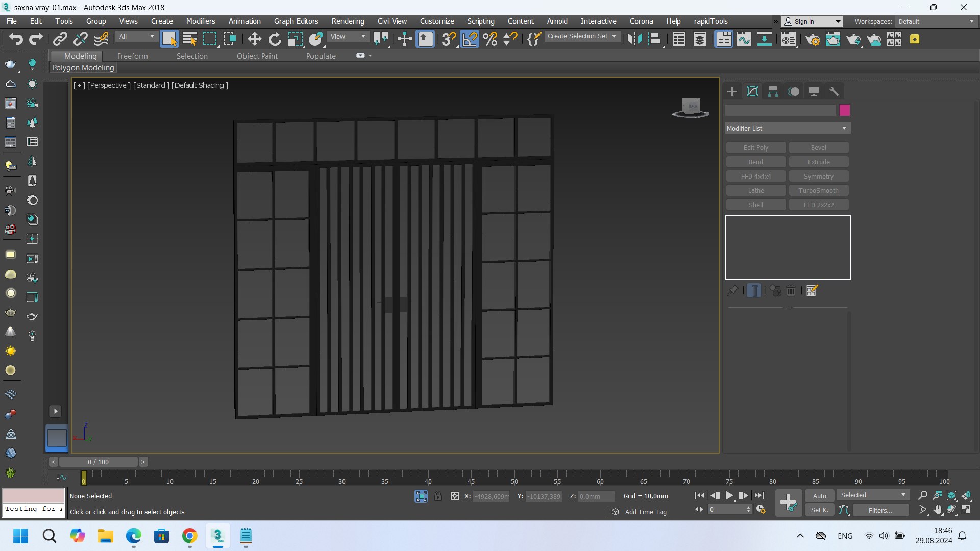Switch to the Freeform ribbon tab
This screenshot has width=980, height=551.
point(132,56)
